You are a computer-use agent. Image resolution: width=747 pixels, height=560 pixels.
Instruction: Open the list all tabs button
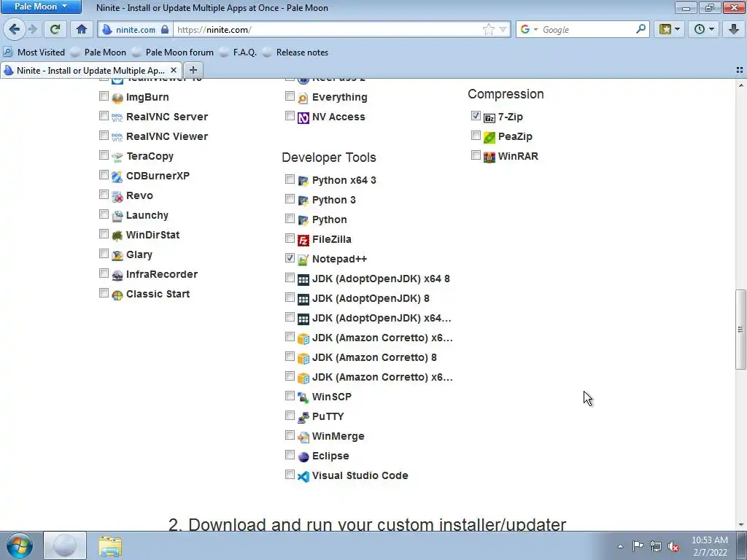740,70
